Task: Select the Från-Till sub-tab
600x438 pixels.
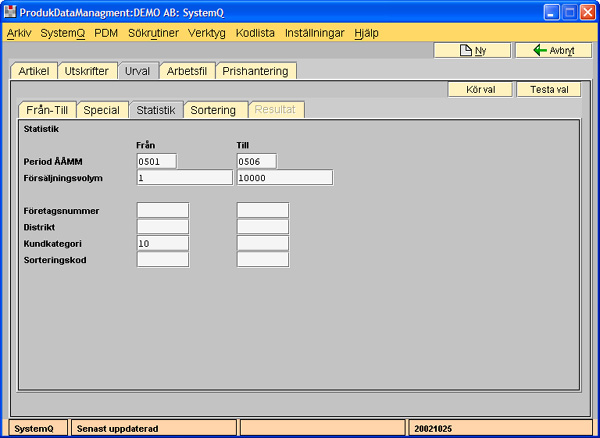Action: point(48,110)
